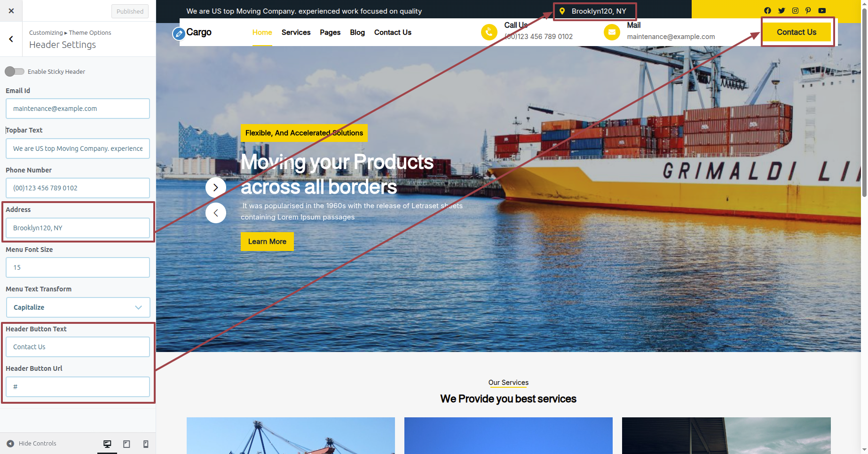The height and width of the screenshot is (454, 868).
Task: Select desktop preview device icon
Action: pyautogui.click(x=107, y=444)
